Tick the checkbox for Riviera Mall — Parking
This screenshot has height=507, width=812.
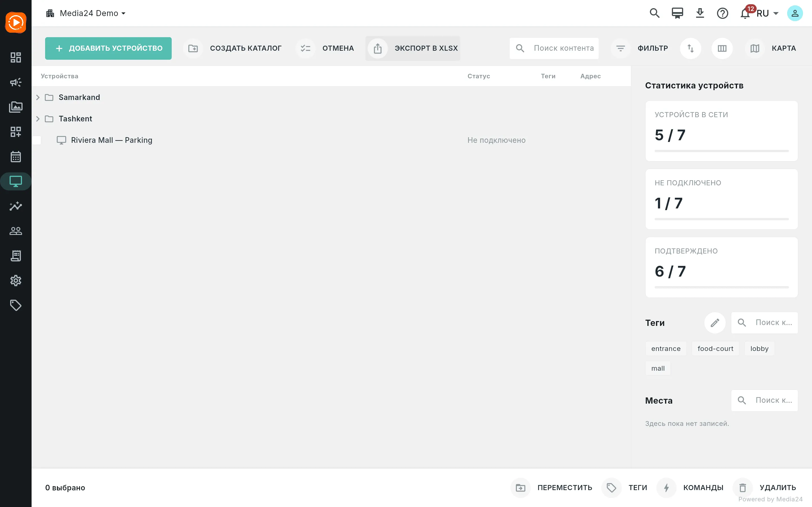37,140
